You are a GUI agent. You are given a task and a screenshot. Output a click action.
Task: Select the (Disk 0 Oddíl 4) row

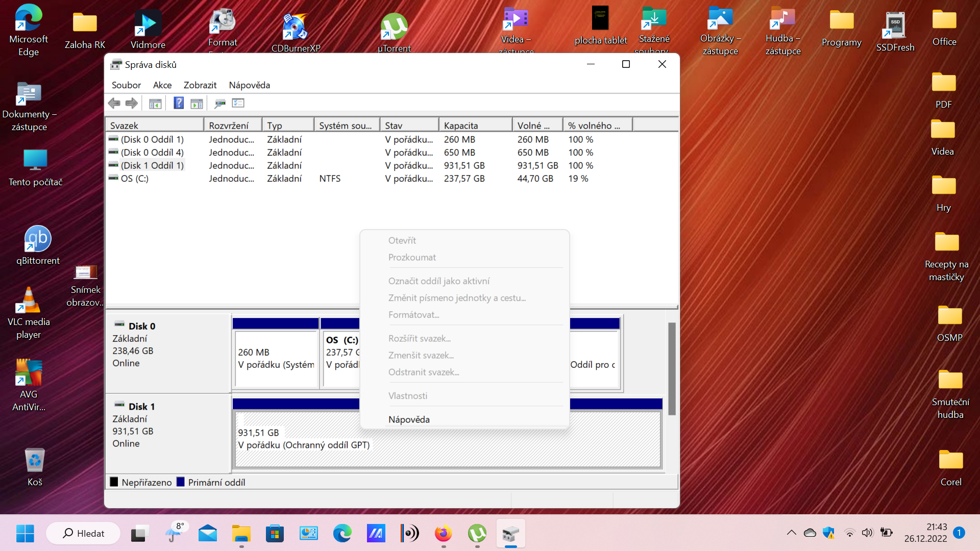coord(152,153)
